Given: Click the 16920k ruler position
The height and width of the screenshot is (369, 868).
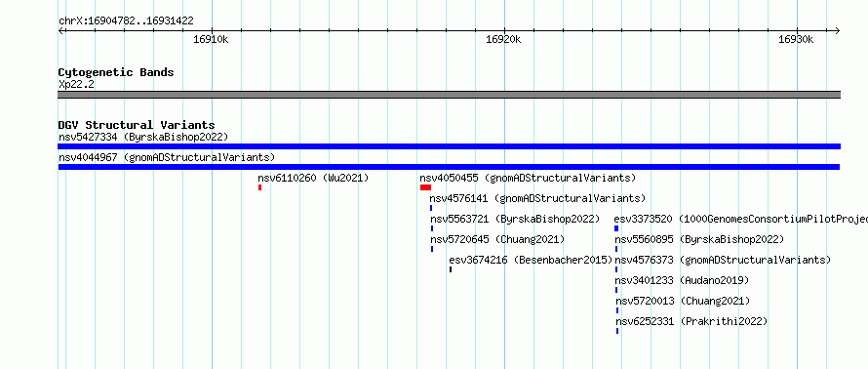Looking at the screenshot, I should tap(503, 39).
